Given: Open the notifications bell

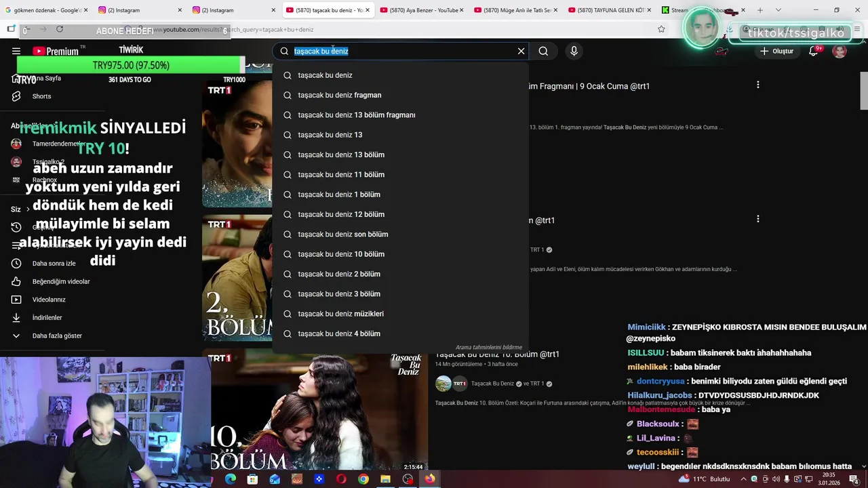Looking at the screenshot, I should tap(813, 52).
